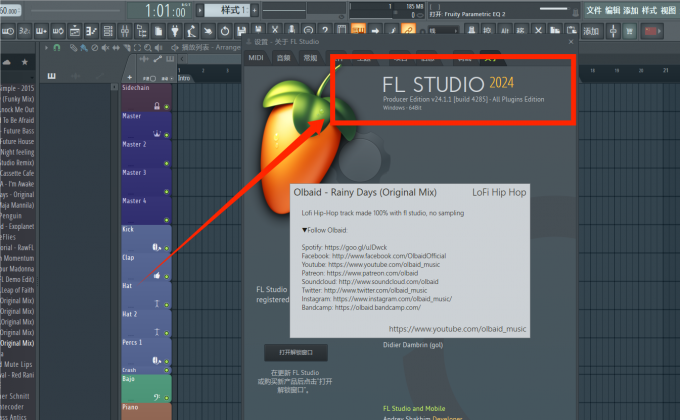This screenshot has width=680, height=420.
Task: Enable the 3-2-1 countdown before recording
Action: click(x=25, y=31)
